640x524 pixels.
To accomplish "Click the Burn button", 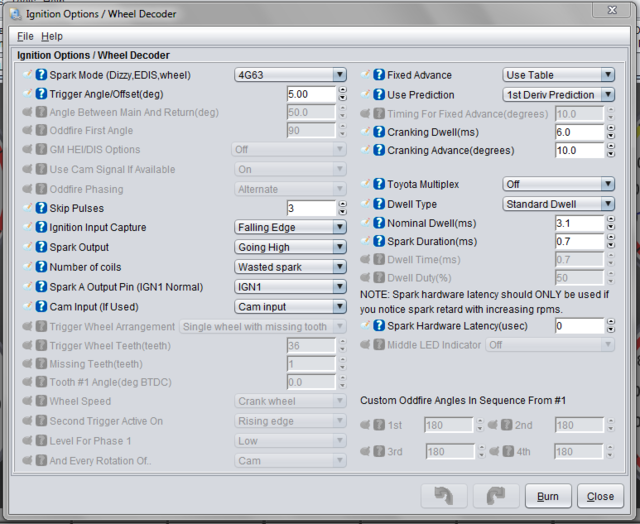I will [548, 496].
